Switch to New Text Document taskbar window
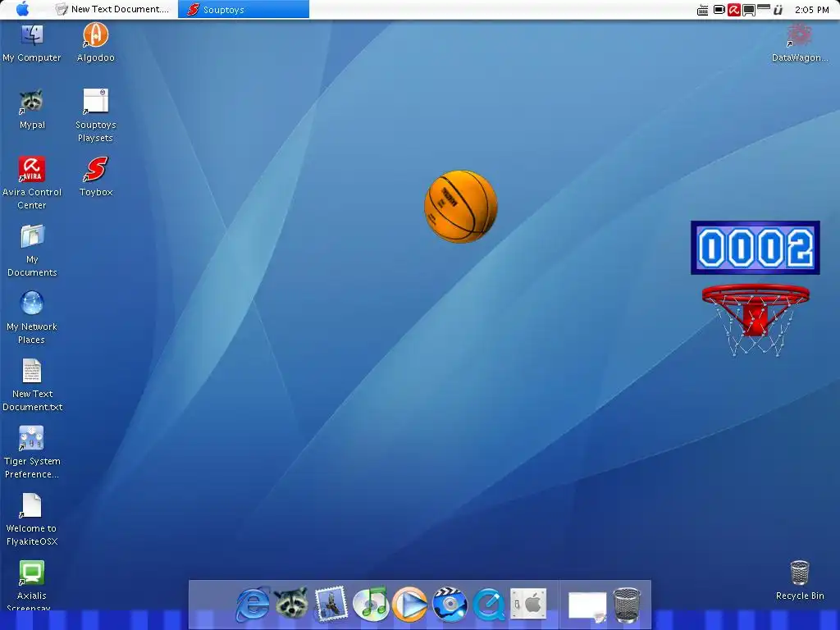The image size is (840, 630). tap(112, 9)
